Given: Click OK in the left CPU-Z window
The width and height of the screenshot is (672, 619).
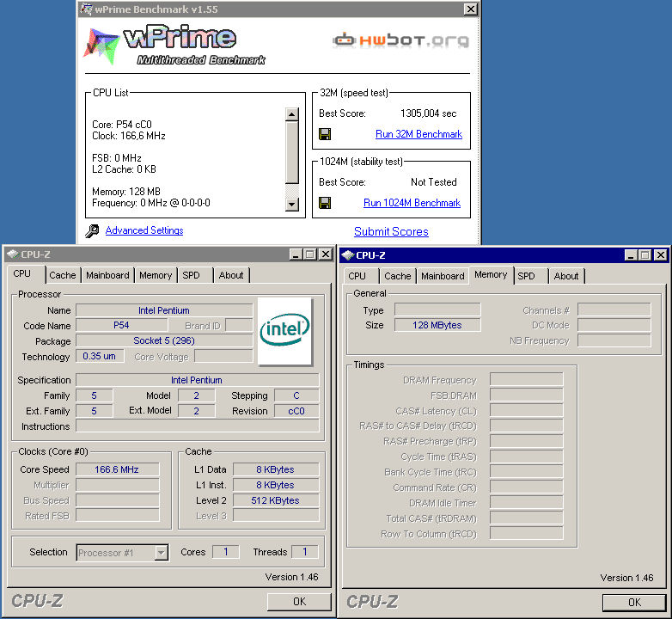Looking at the screenshot, I should coord(299,602).
